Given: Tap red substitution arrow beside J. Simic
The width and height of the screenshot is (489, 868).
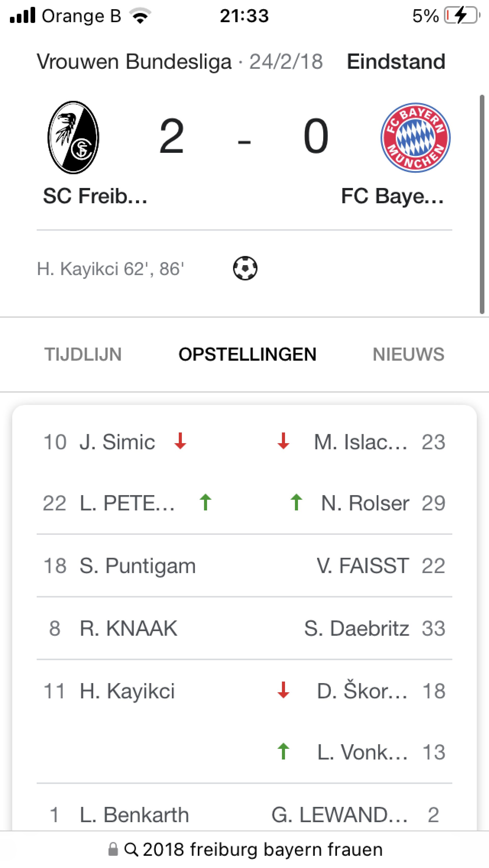Looking at the screenshot, I should pyautogui.click(x=180, y=441).
